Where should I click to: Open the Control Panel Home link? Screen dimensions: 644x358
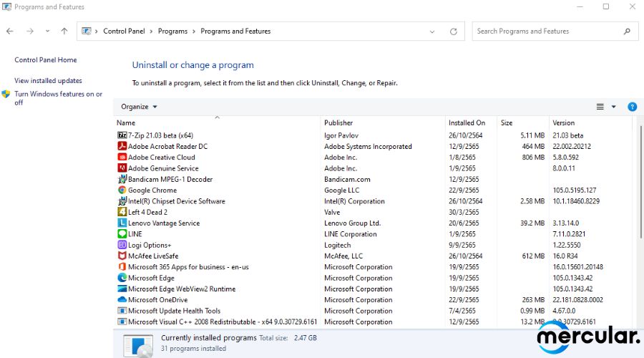pos(46,60)
